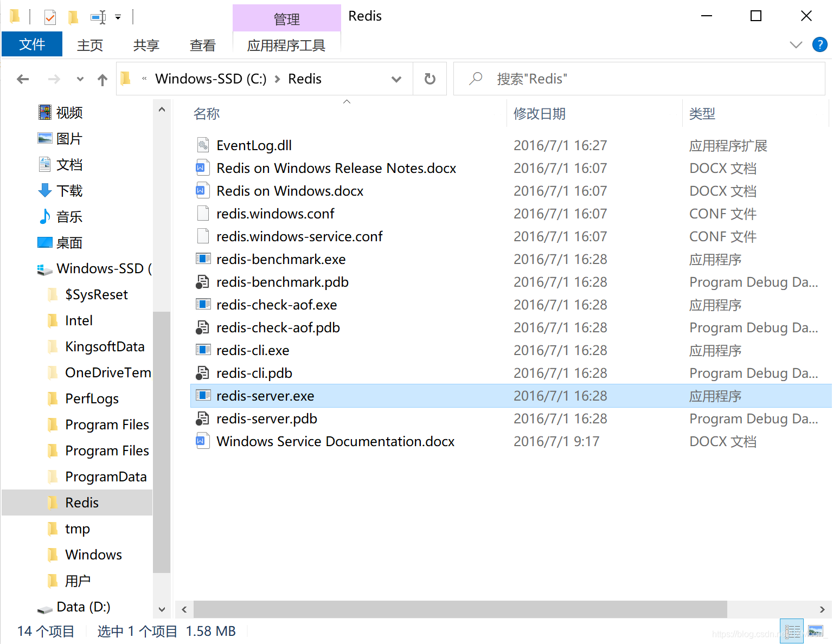Open the address bar history dropdown
The height and width of the screenshot is (644, 833).
pos(396,79)
